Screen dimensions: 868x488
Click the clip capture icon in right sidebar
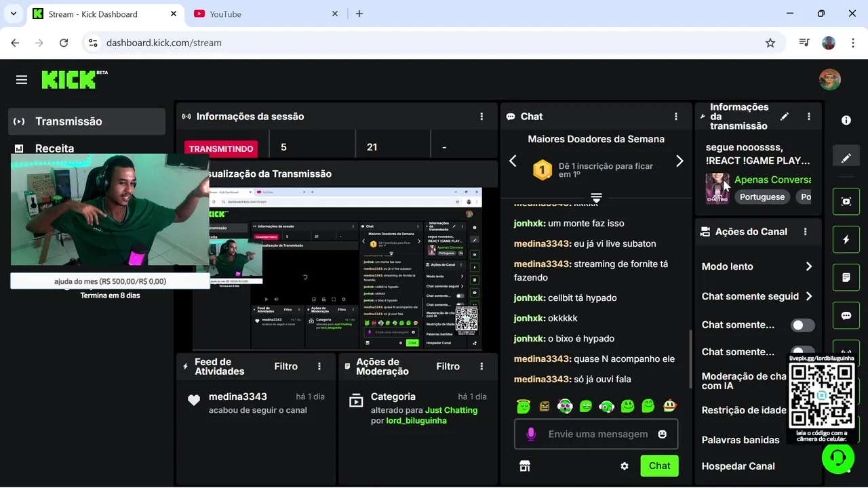846,201
